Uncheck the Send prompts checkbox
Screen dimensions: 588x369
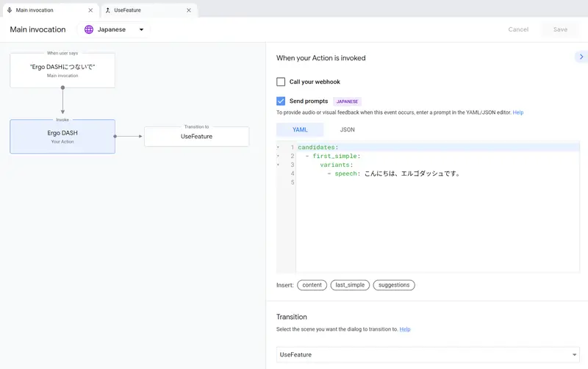click(x=281, y=101)
